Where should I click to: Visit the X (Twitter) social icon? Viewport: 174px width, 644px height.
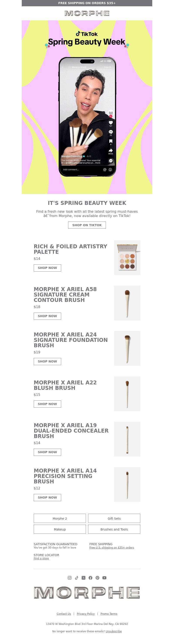click(84, 578)
